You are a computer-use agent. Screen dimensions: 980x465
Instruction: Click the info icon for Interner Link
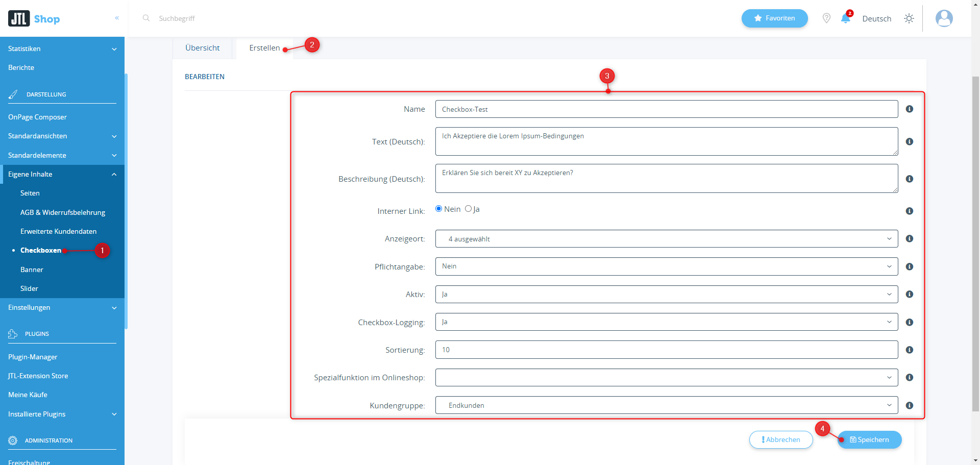click(x=910, y=211)
